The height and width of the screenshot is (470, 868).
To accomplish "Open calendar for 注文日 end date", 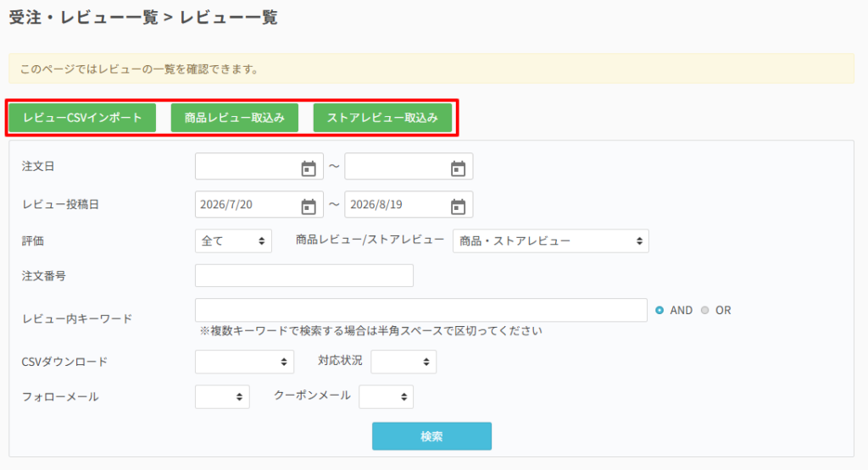I will [x=458, y=168].
